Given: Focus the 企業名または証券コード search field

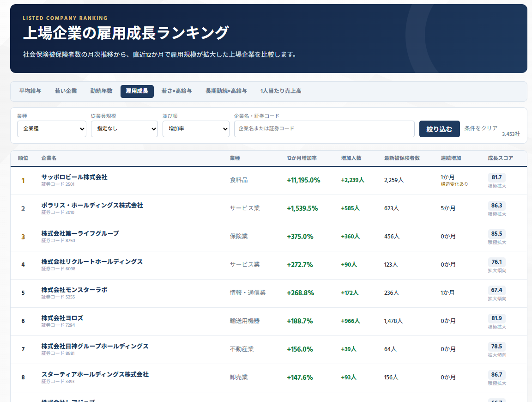Looking at the screenshot, I should point(324,129).
